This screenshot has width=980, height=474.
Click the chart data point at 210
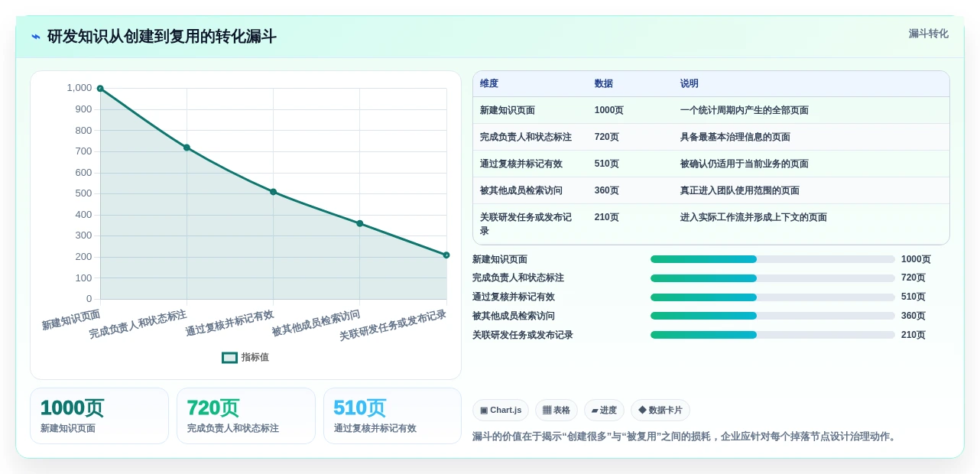tap(446, 255)
